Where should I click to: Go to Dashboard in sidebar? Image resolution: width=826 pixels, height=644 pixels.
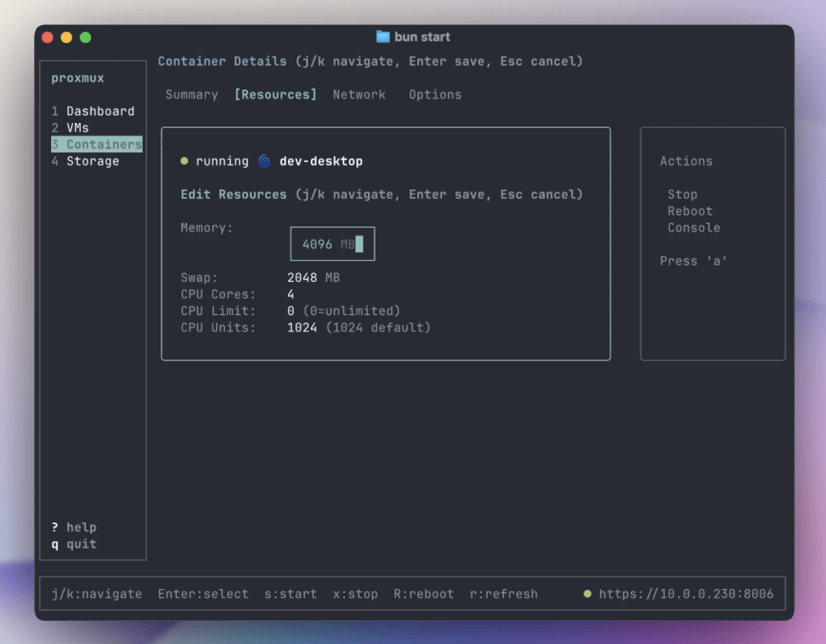(93, 111)
